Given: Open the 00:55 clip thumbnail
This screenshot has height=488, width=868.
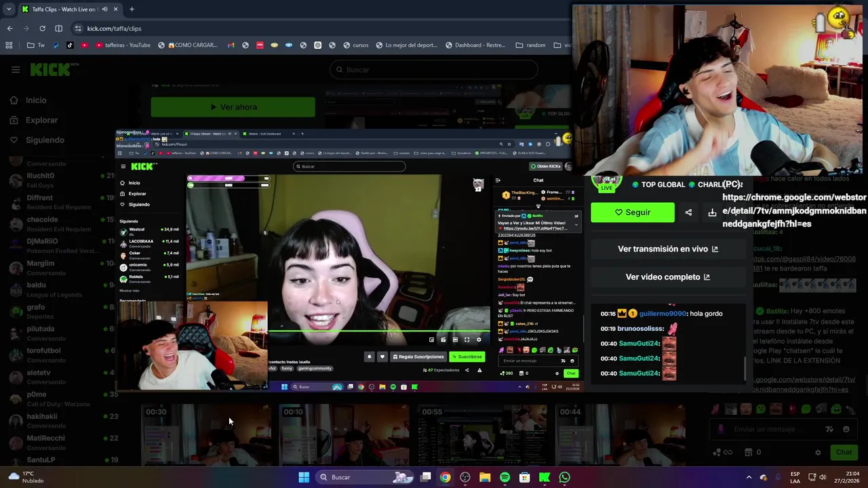Looking at the screenshot, I should [481, 434].
